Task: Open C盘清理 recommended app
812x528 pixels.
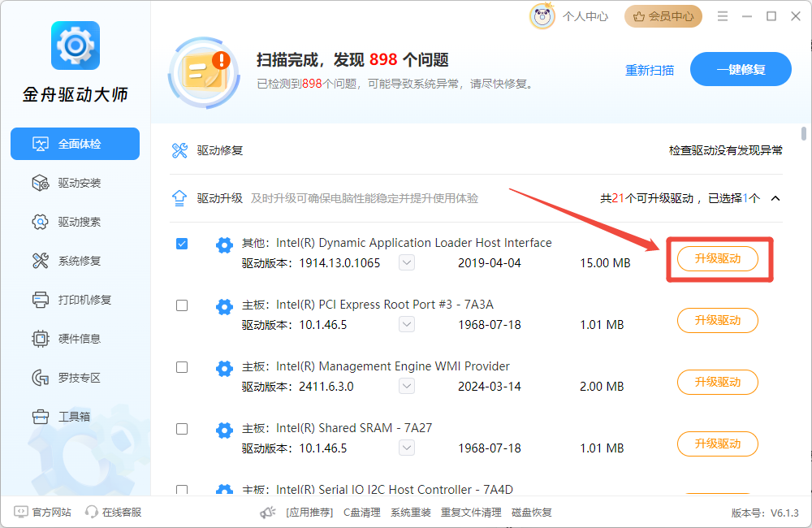Action: pos(362,513)
